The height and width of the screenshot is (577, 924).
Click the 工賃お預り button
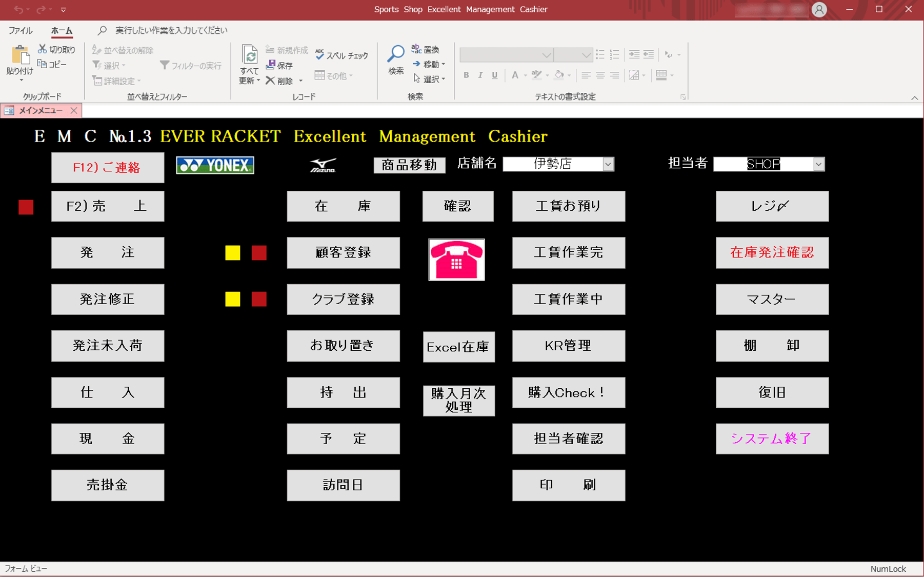(568, 206)
